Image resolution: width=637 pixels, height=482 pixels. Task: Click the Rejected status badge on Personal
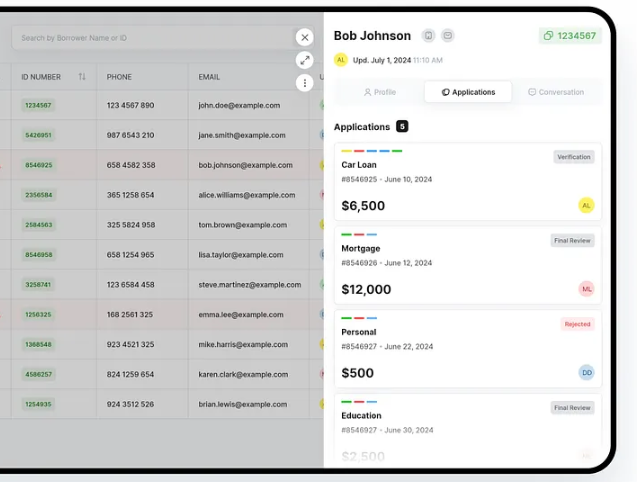pos(577,324)
